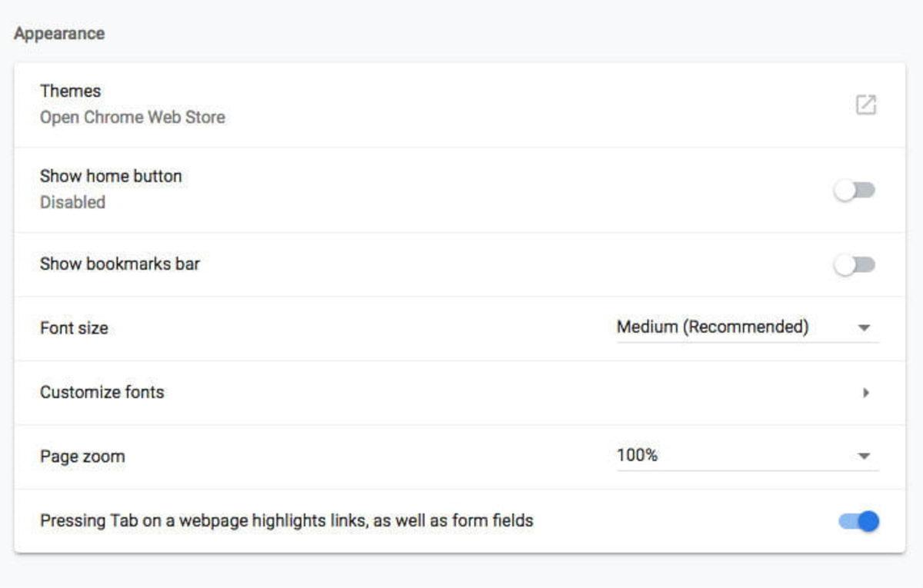Click the Show home button label
Image resolution: width=923 pixels, height=588 pixels.
tap(112, 176)
